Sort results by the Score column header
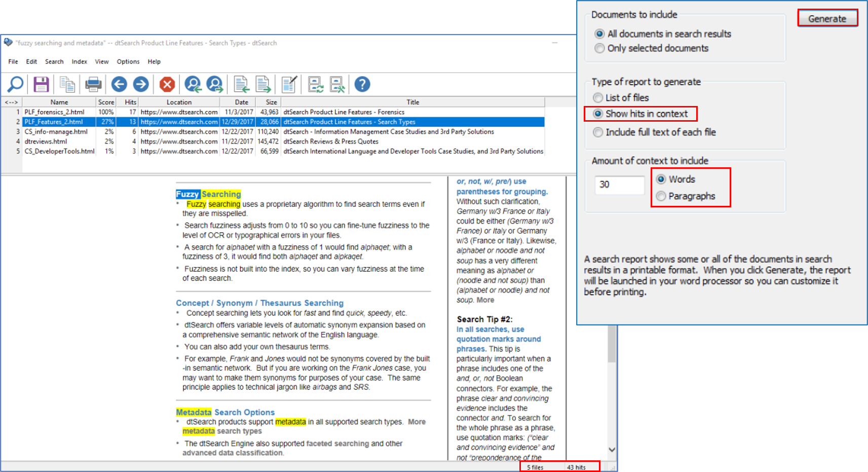This screenshot has height=472, width=868. (x=106, y=102)
